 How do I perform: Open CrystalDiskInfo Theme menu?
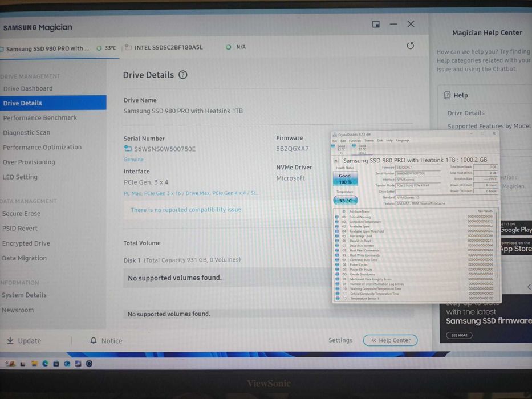coord(369,140)
